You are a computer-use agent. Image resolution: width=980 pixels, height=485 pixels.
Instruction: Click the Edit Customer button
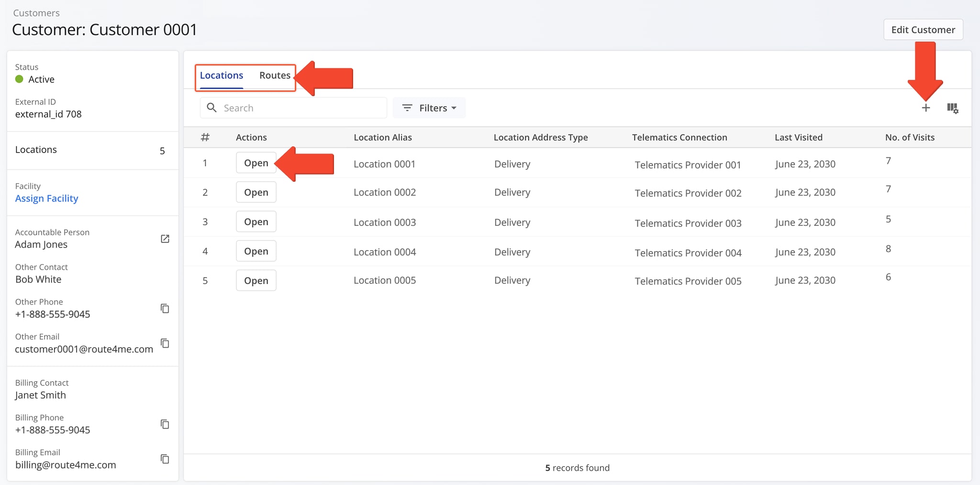(923, 29)
